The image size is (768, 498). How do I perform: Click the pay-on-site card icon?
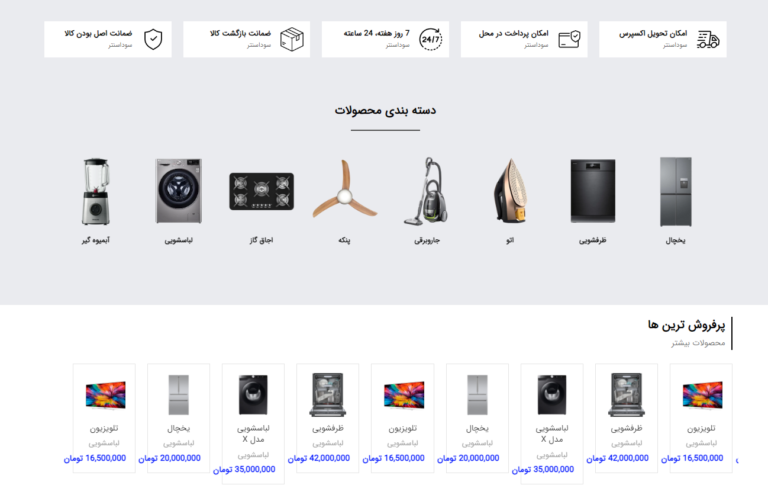click(x=569, y=39)
